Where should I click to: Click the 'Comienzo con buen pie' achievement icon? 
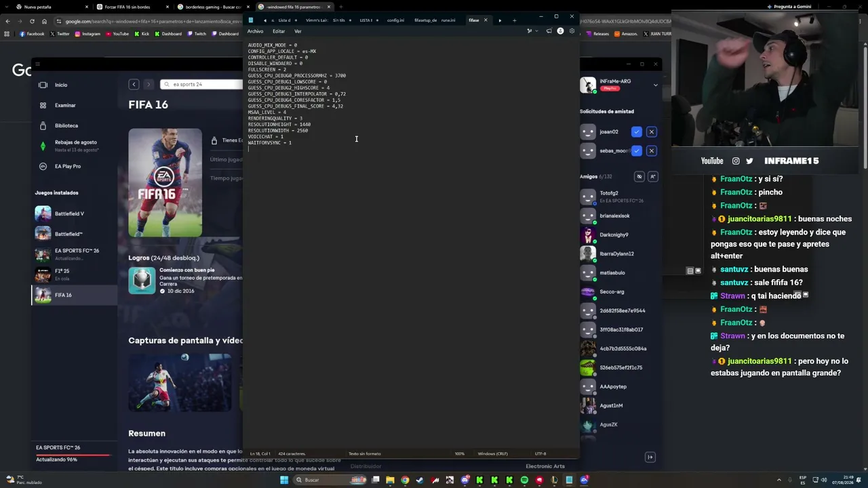point(142,281)
